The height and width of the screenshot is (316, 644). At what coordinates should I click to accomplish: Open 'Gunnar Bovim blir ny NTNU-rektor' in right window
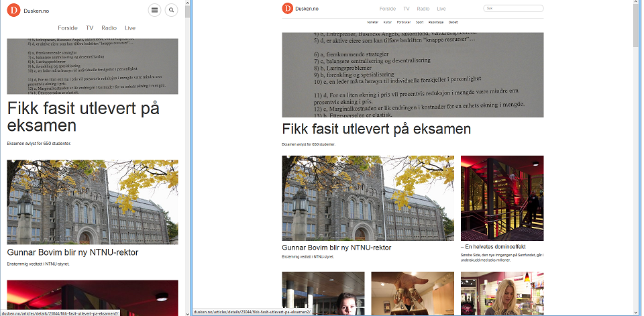coord(336,248)
